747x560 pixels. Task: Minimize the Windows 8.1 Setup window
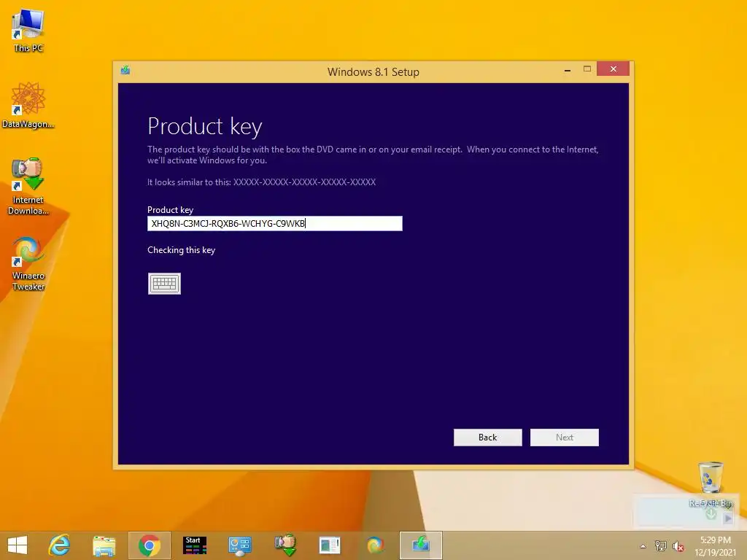click(x=568, y=71)
